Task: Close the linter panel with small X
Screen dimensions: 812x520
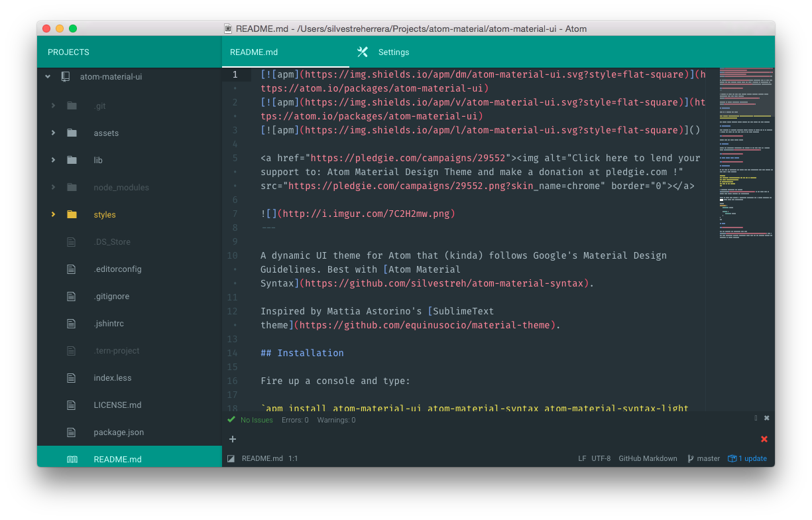Action: coord(766,419)
